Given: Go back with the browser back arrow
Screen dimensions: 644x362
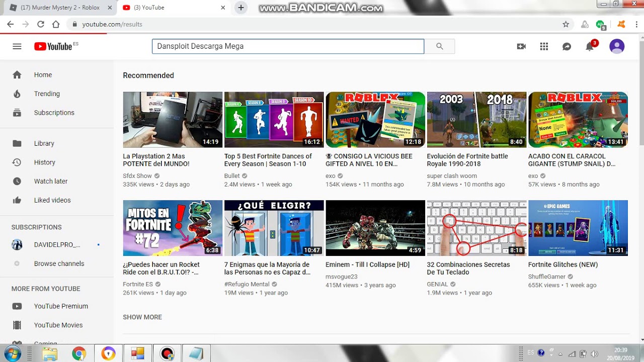Looking at the screenshot, I should coord(10,24).
